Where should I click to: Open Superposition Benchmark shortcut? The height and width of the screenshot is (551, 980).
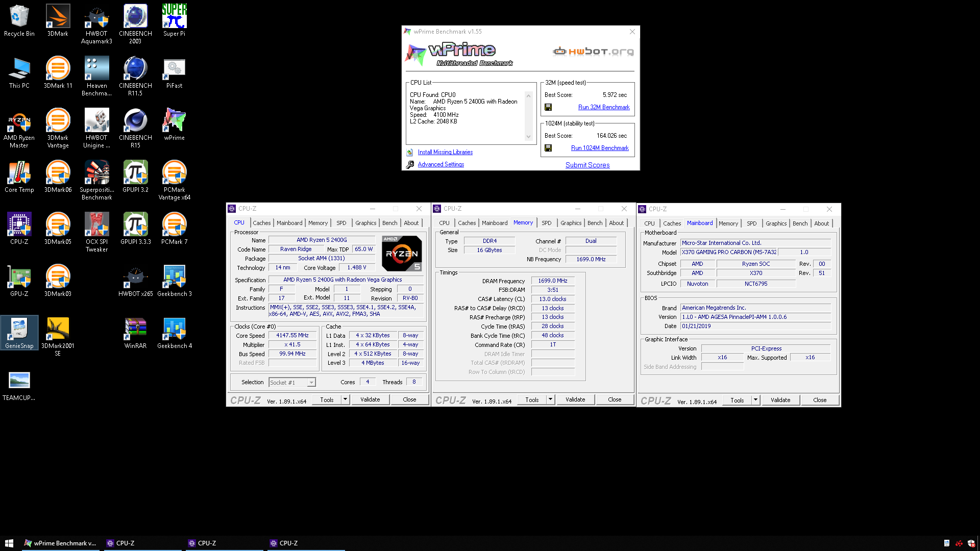tap(96, 181)
